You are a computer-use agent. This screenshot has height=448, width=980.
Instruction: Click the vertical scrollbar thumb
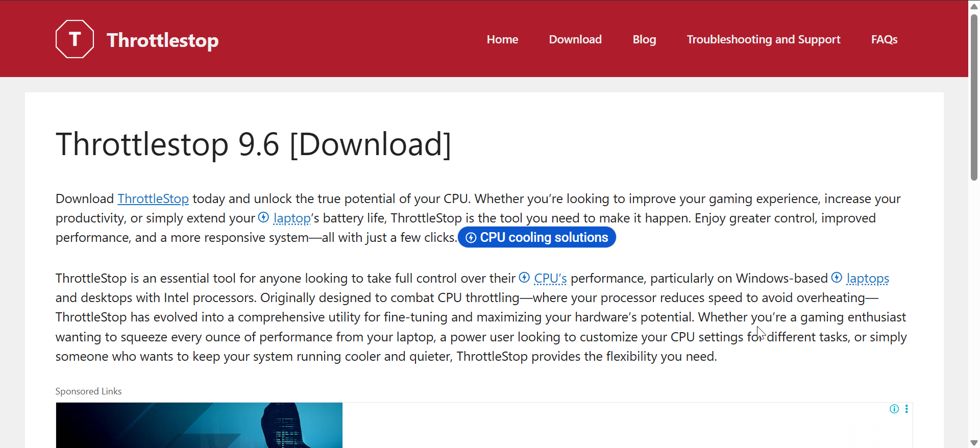974,97
